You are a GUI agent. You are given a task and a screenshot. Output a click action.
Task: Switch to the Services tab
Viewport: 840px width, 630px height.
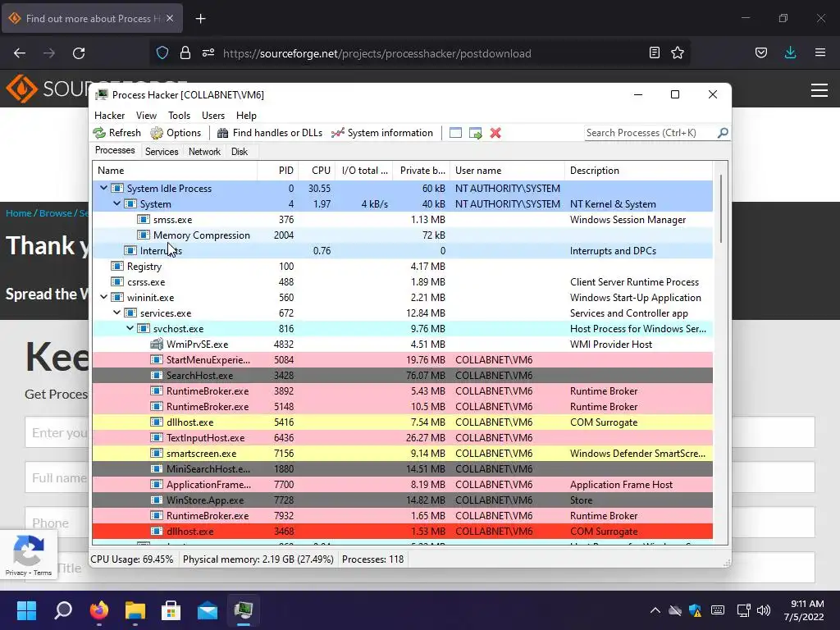pos(162,152)
